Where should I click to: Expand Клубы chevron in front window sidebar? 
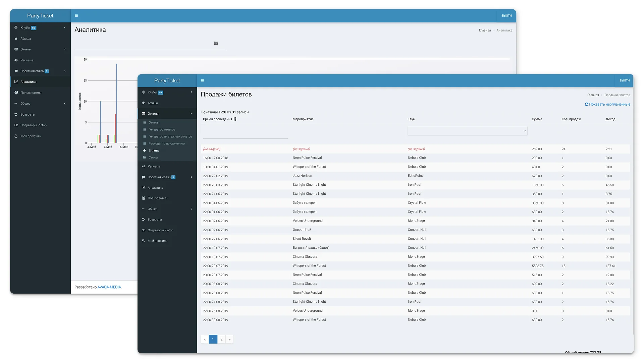coord(191,92)
